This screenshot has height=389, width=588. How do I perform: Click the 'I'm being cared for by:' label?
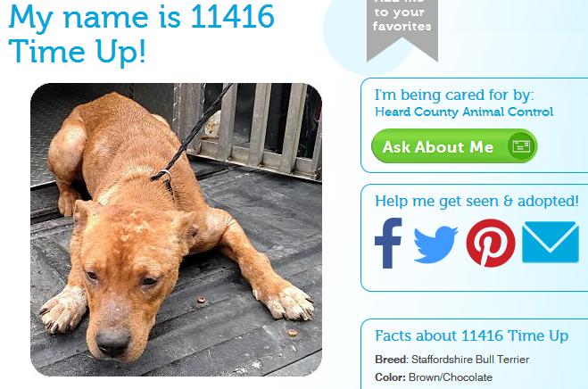(454, 95)
